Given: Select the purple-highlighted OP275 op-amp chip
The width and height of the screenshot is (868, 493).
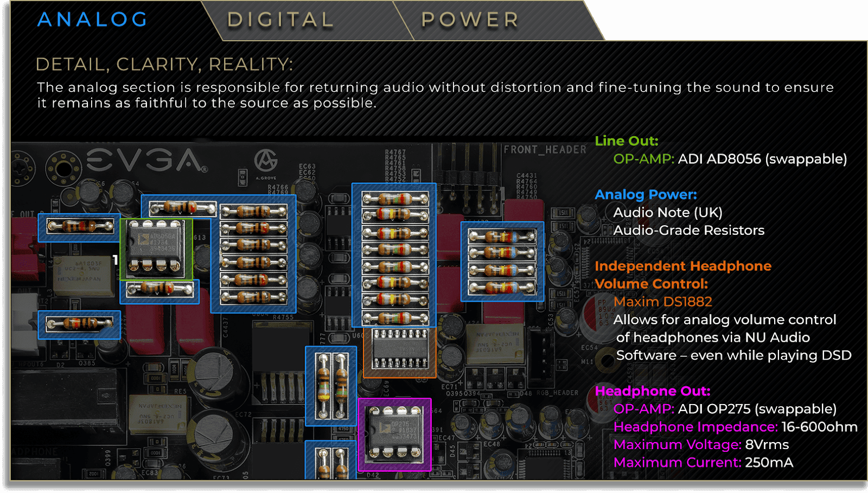Looking at the screenshot, I should [x=395, y=434].
